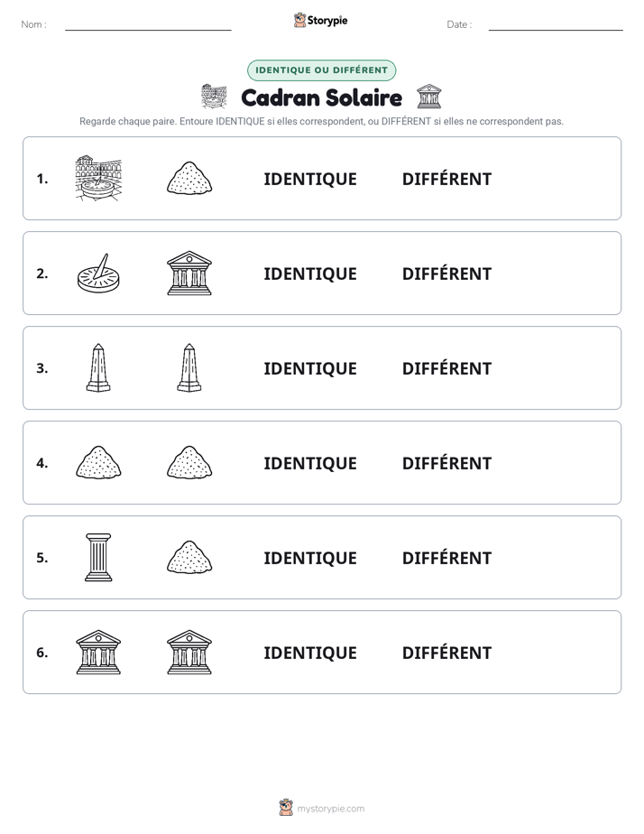
Task: Click the left obelisk in row 3
Action: (98, 368)
